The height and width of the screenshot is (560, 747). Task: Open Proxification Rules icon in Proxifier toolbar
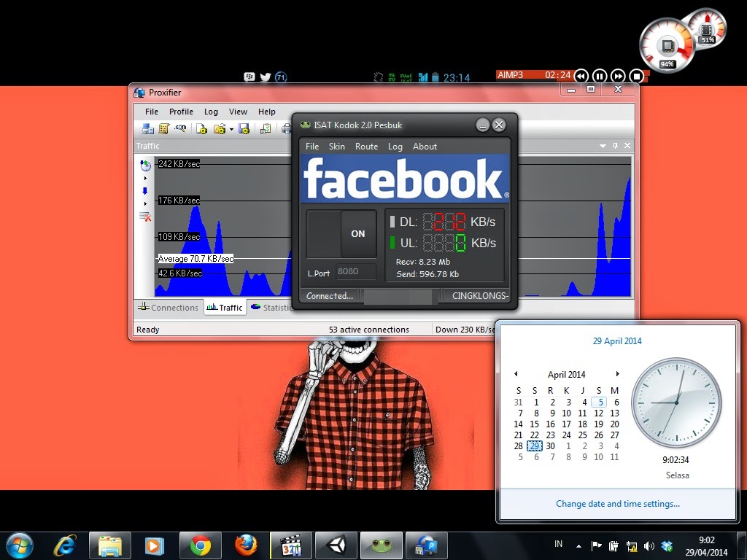click(x=164, y=128)
